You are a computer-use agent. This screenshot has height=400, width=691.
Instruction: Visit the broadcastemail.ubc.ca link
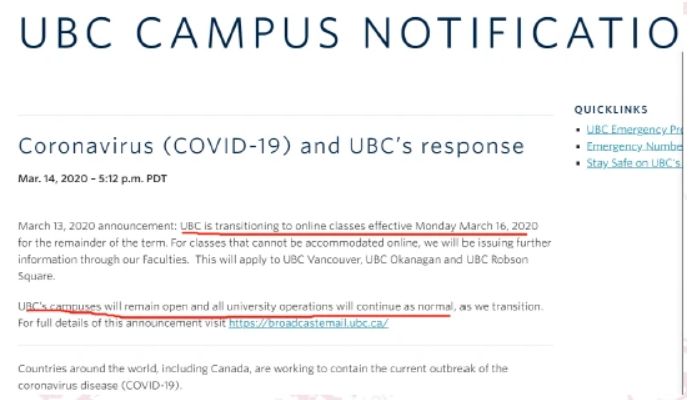click(307, 323)
